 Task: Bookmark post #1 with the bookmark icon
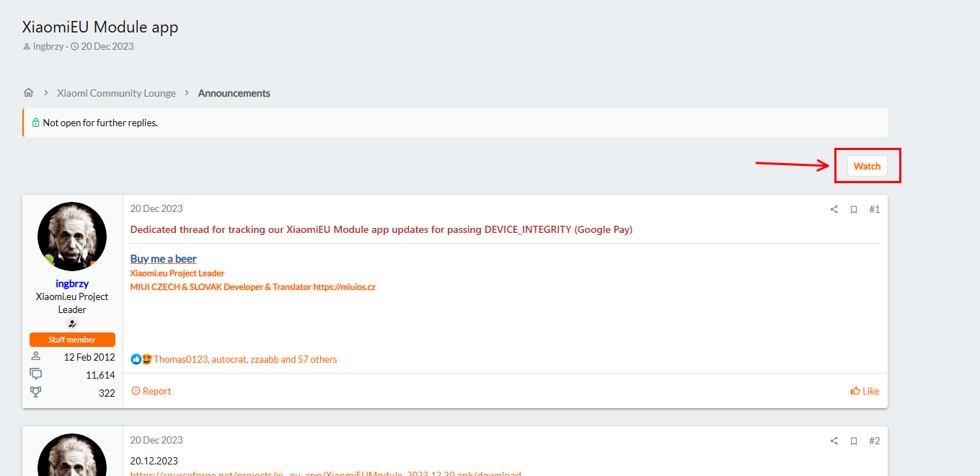(854, 209)
